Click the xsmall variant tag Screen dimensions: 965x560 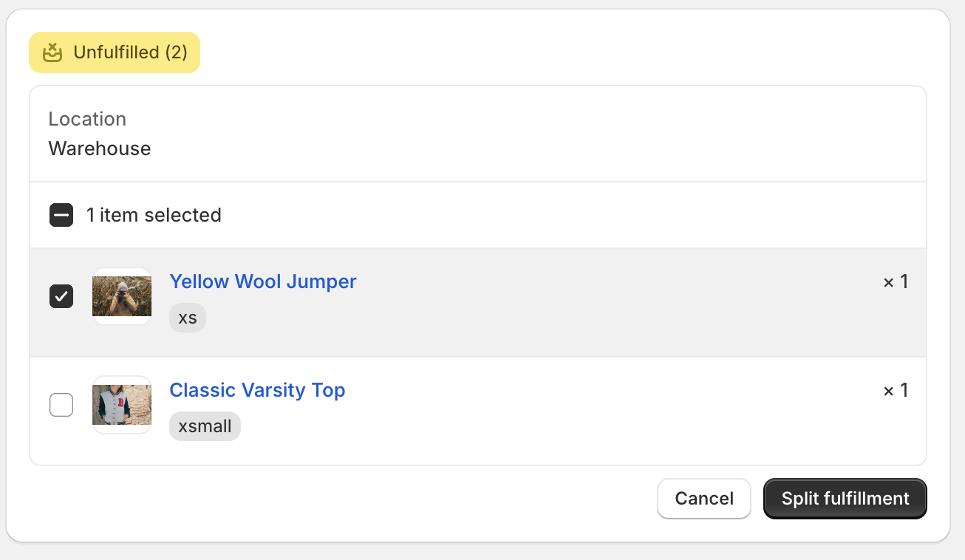click(x=205, y=426)
